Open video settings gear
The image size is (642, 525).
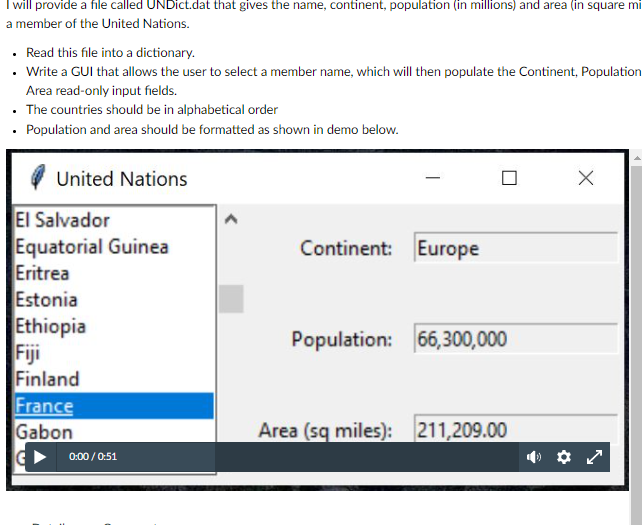pyautogui.click(x=564, y=457)
